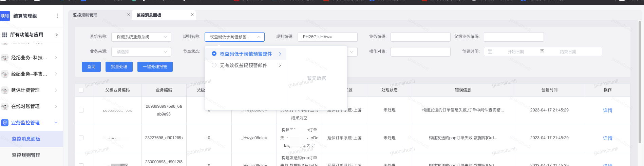
Task: Check the row with 23227698_d9012f8b
Action: point(81,138)
